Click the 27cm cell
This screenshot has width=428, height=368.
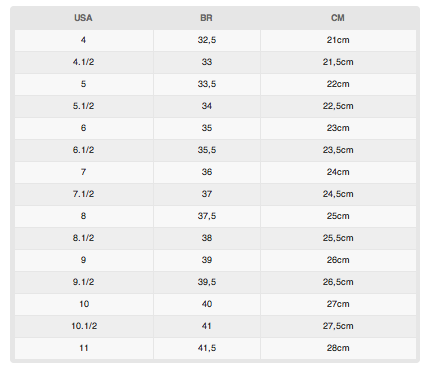click(x=338, y=304)
